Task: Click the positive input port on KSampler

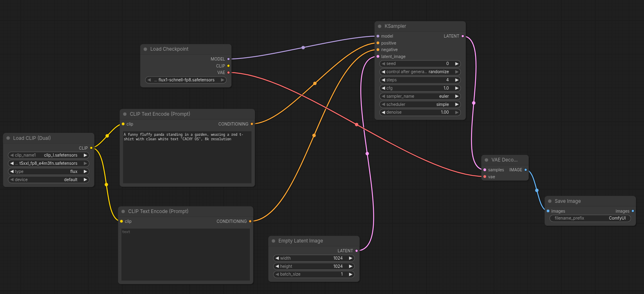Action: pyautogui.click(x=378, y=43)
